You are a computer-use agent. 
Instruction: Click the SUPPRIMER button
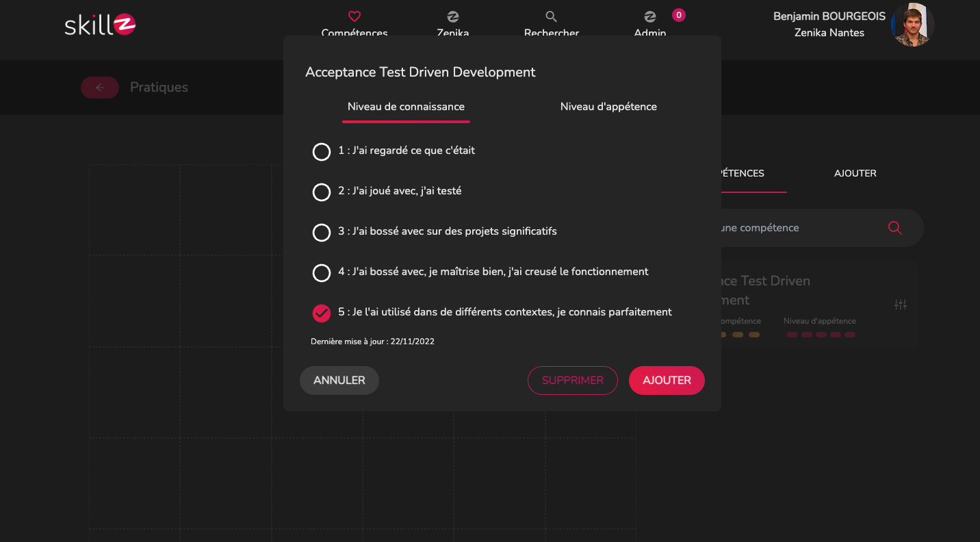click(x=573, y=380)
